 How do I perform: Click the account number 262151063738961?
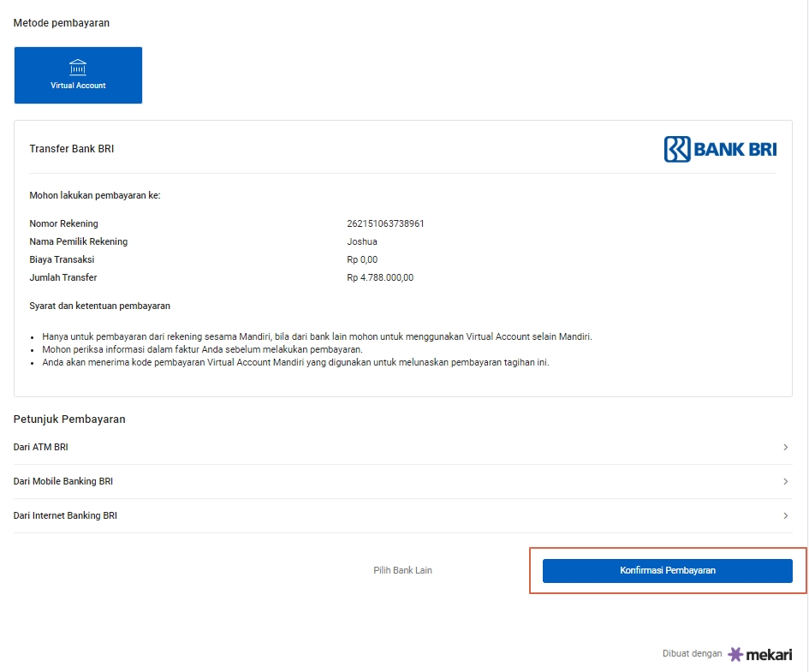pyautogui.click(x=385, y=223)
